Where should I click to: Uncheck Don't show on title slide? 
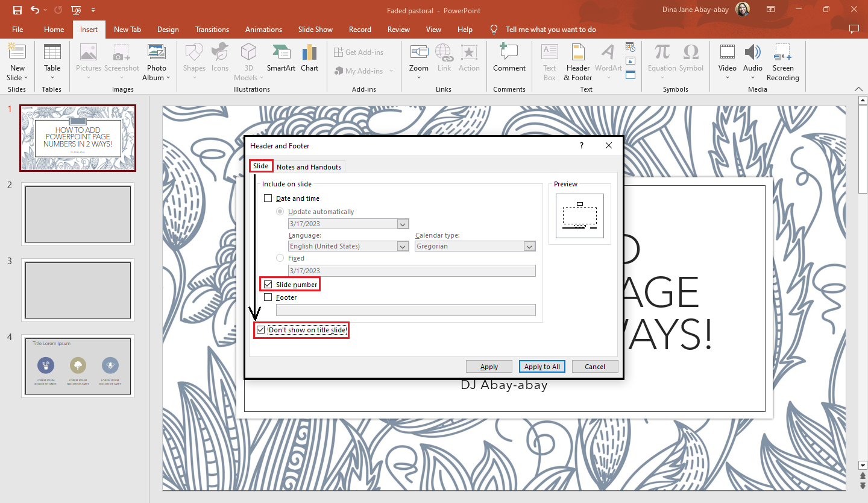click(x=260, y=329)
